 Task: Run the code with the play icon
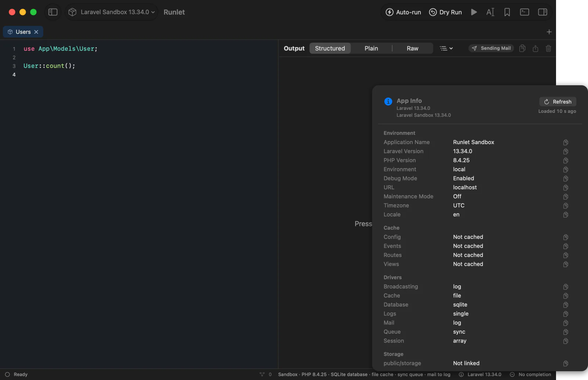(474, 12)
